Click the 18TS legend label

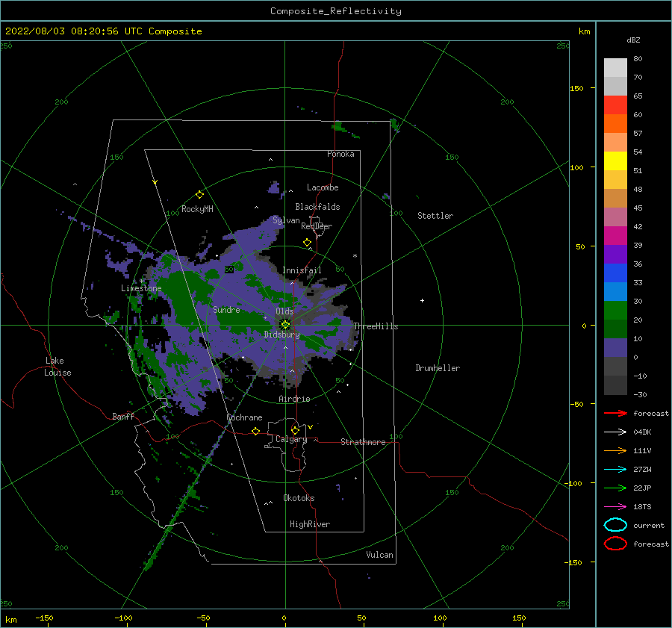(x=642, y=507)
